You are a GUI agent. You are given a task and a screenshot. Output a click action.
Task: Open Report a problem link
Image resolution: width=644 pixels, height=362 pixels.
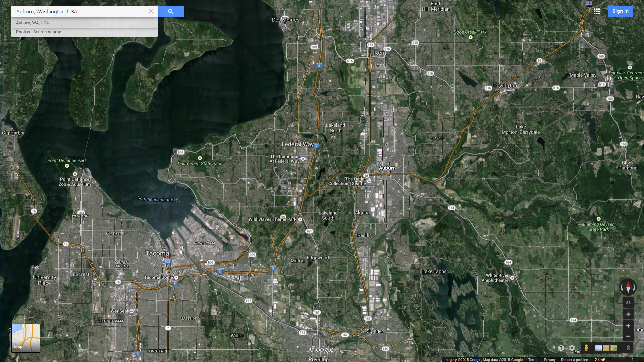coord(575,360)
